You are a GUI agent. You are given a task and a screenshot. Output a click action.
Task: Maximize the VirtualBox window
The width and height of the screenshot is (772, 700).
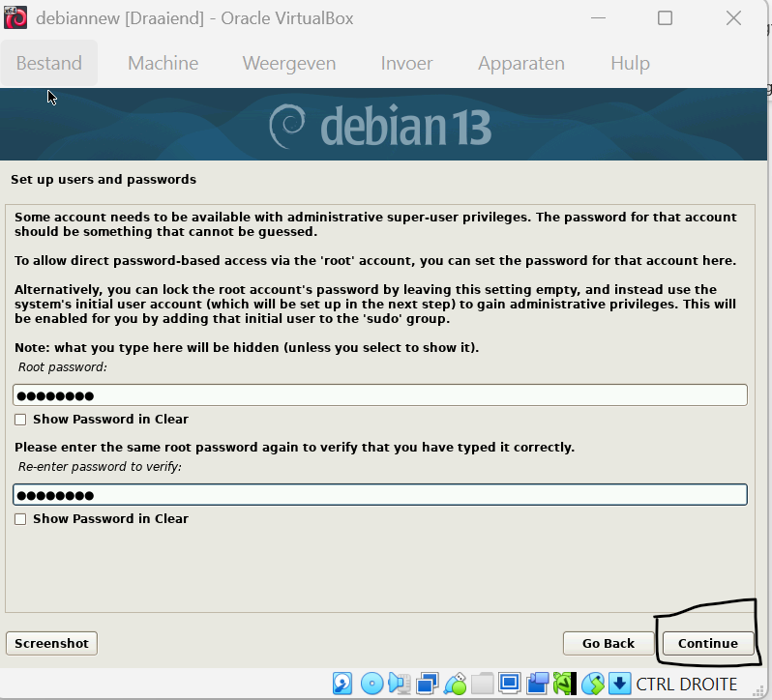pos(666,18)
